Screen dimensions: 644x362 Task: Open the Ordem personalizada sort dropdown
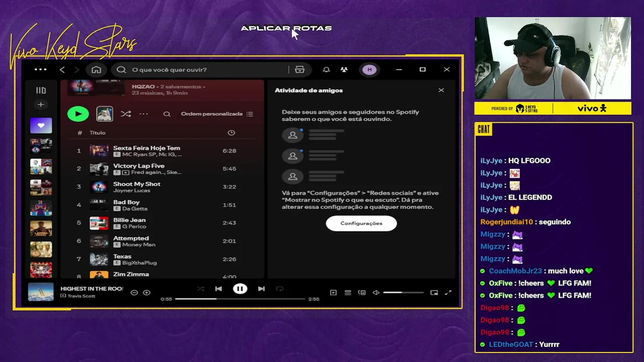tap(217, 114)
